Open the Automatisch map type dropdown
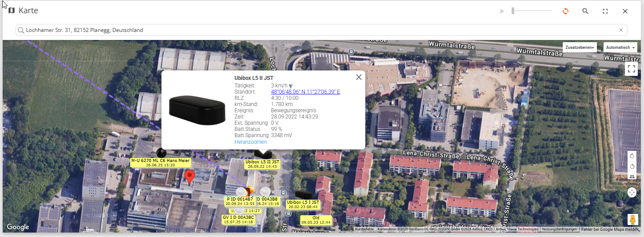 (620, 47)
